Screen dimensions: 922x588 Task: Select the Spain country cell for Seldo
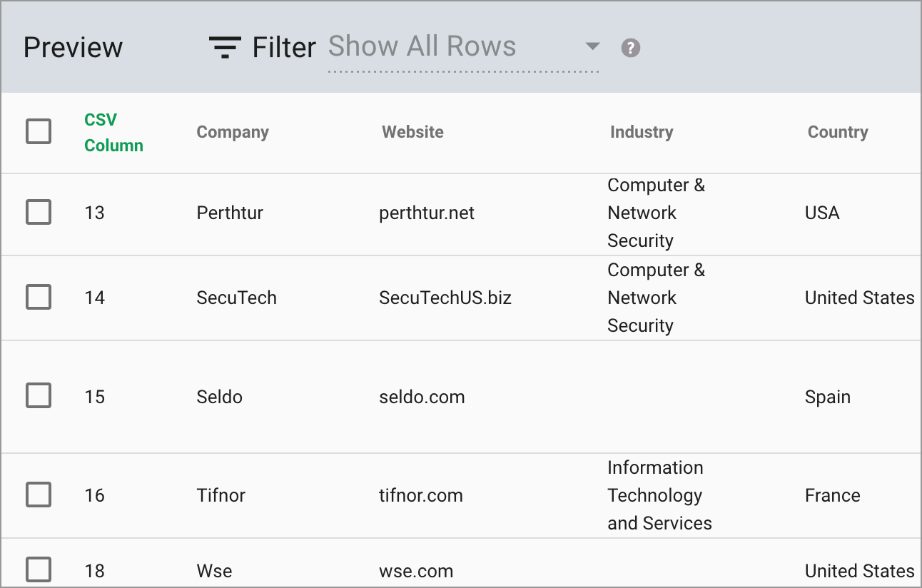[827, 396]
